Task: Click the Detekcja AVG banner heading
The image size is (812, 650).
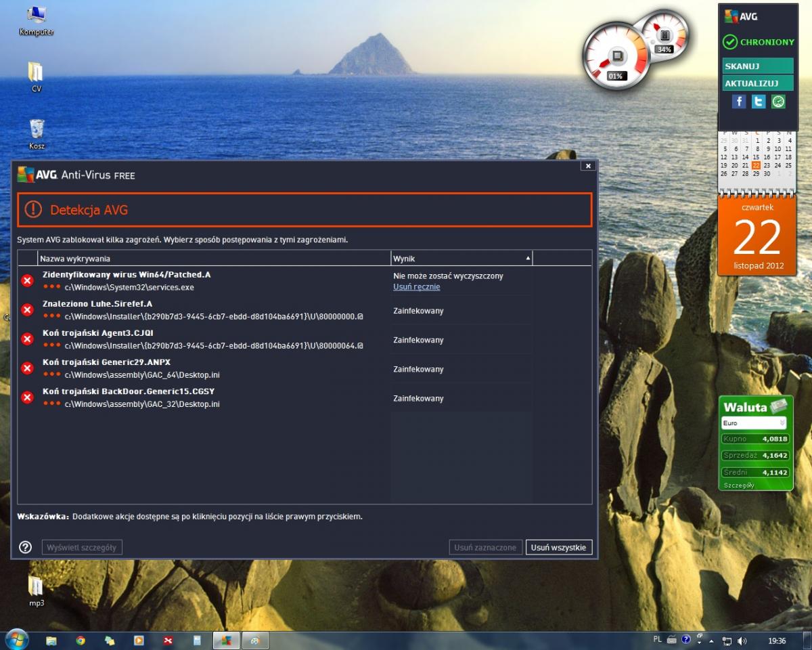Action: coord(89,210)
